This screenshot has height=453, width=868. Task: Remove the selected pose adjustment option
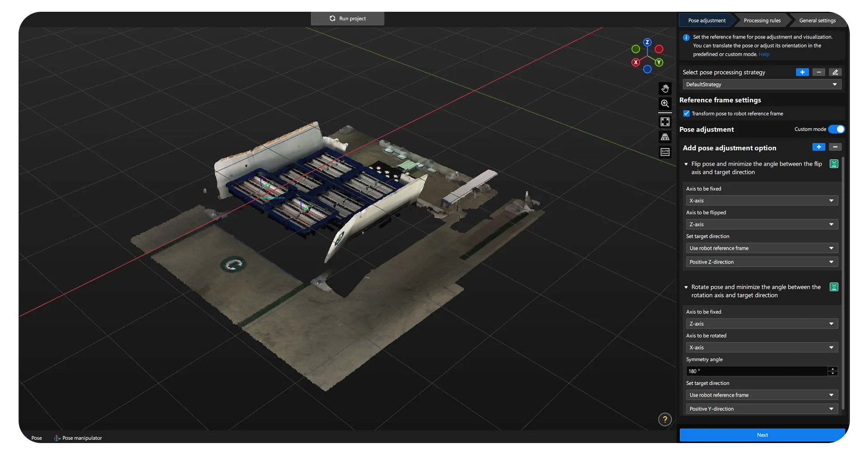click(835, 147)
